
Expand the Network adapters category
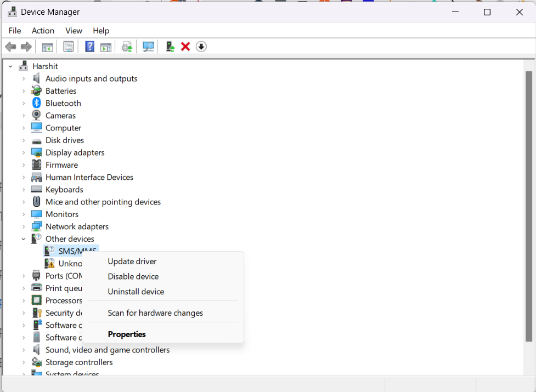pyautogui.click(x=24, y=226)
